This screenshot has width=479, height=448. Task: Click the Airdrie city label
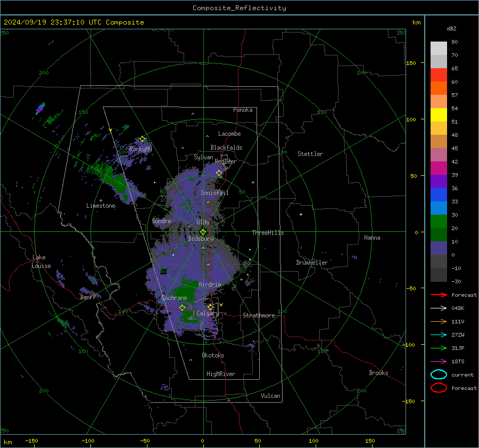tap(210, 284)
